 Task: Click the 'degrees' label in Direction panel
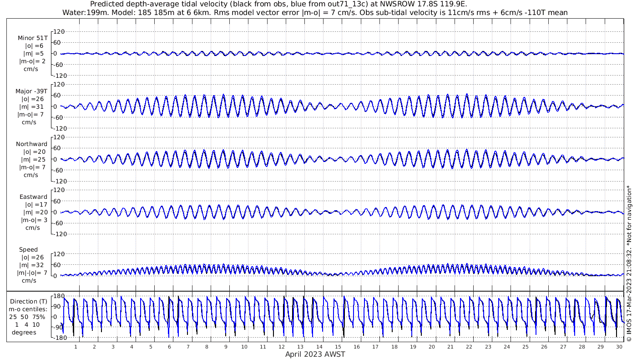point(24,332)
